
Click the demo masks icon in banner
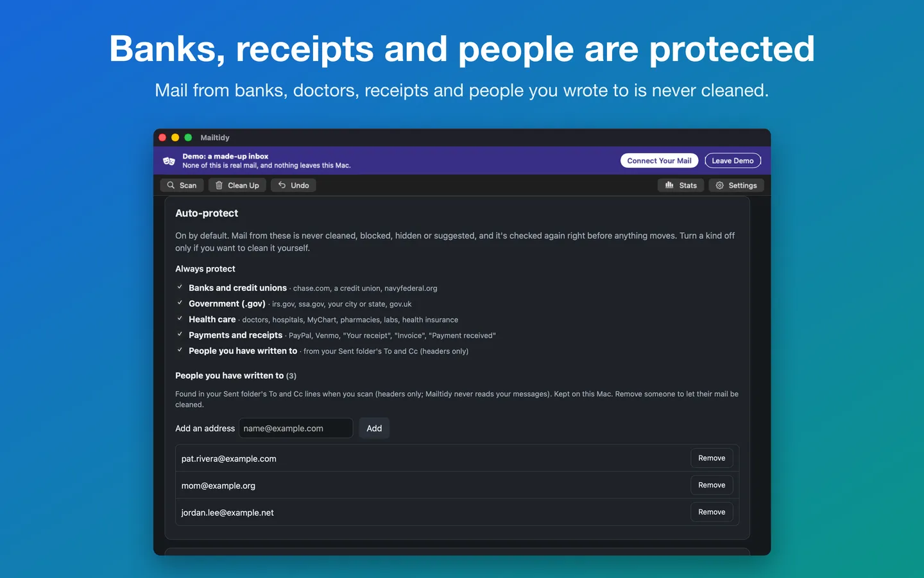pyautogui.click(x=169, y=161)
